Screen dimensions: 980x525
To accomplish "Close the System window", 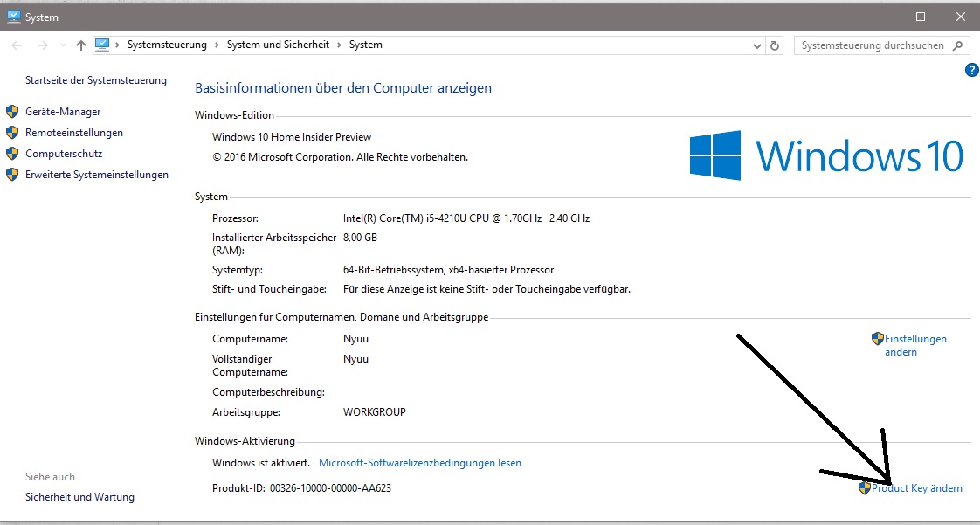I will (961, 17).
